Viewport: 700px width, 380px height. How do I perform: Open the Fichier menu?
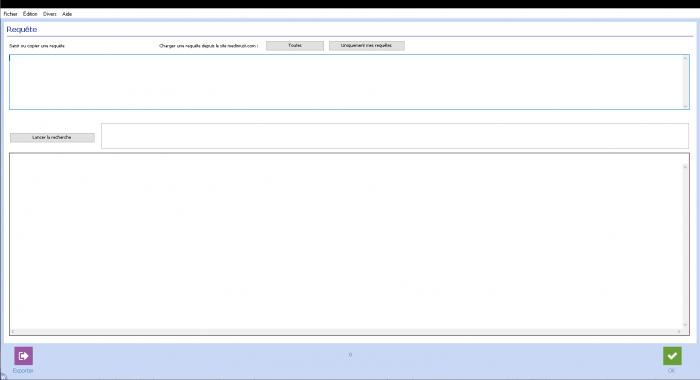tap(10, 14)
